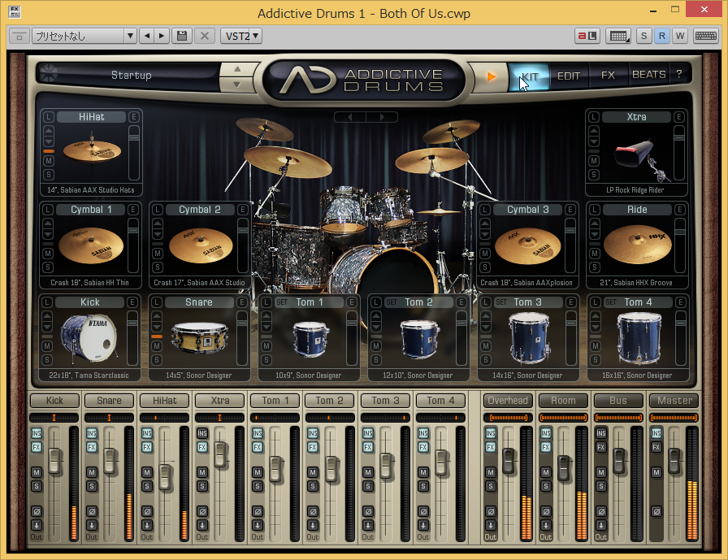Open the virtual keyboard icon
The image size is (728, 560).
pyautogui.click(x=706, y=36)
